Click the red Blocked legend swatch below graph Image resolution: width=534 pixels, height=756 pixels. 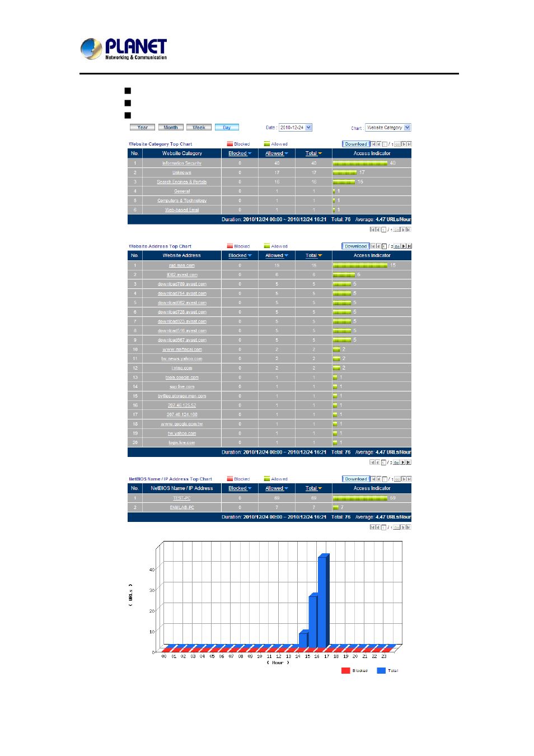tap(346, 670)
